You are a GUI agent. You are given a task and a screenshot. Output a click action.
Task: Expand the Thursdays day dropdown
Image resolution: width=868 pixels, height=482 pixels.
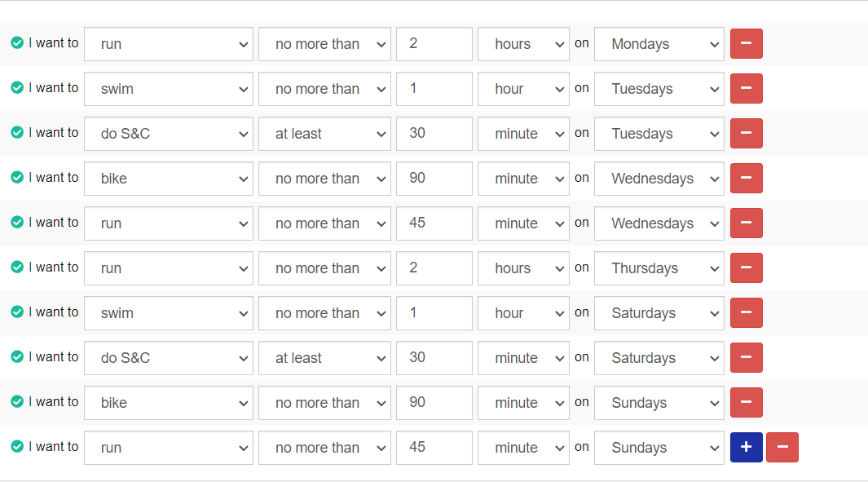659,268
